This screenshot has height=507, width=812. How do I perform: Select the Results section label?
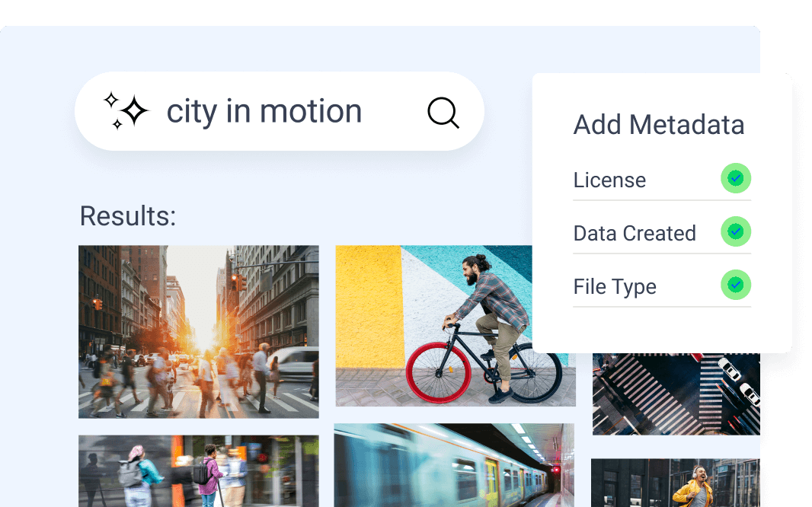[x=126, y=217]
